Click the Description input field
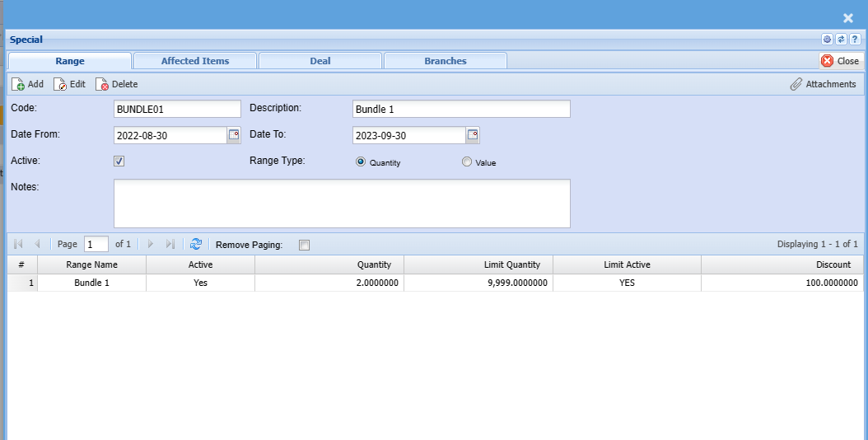The width and height of the screenshot is (868, 440). coord(461,109)
